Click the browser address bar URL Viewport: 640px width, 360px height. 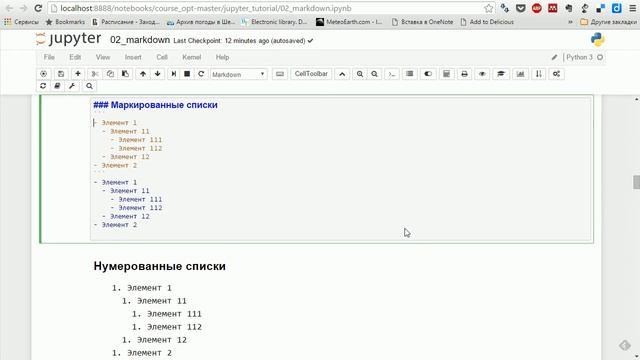(x=206, y=8)
